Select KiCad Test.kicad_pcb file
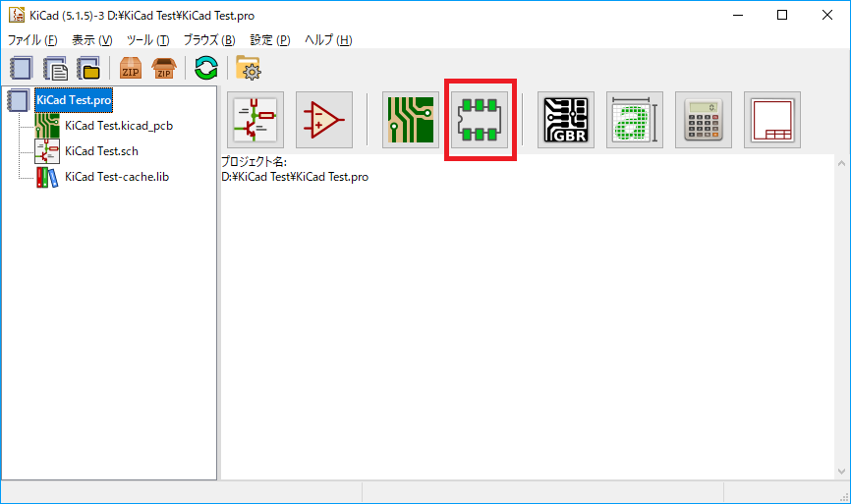 119,126
